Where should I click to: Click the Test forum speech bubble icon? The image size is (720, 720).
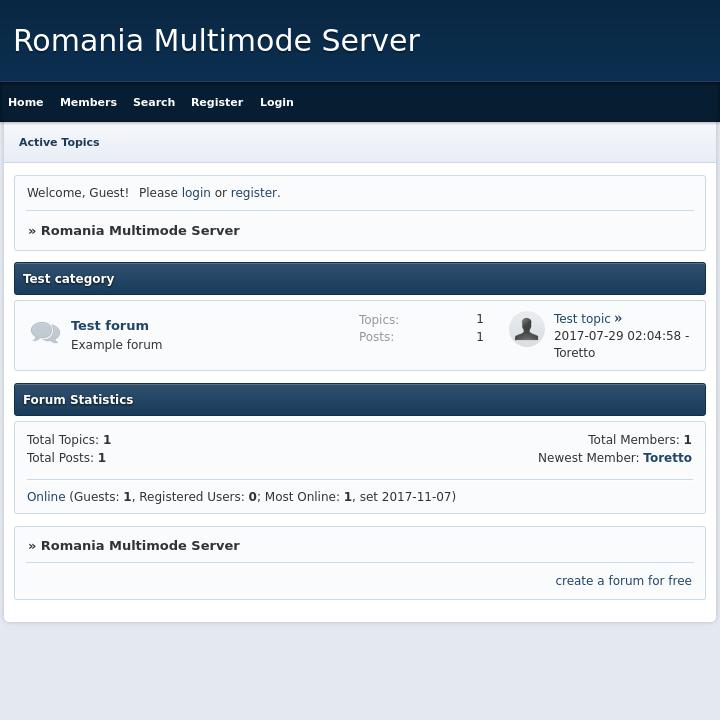point(45,333)
